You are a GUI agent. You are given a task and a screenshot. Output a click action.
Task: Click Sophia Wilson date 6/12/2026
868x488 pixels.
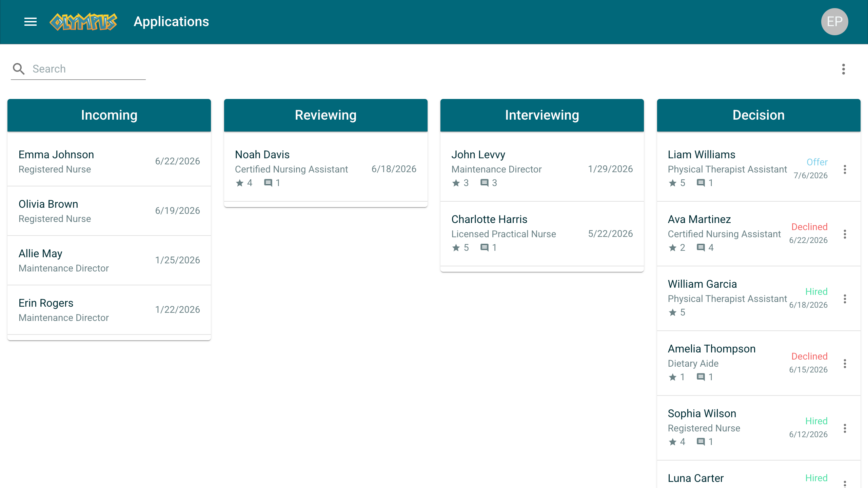click(x=808, y=434)
